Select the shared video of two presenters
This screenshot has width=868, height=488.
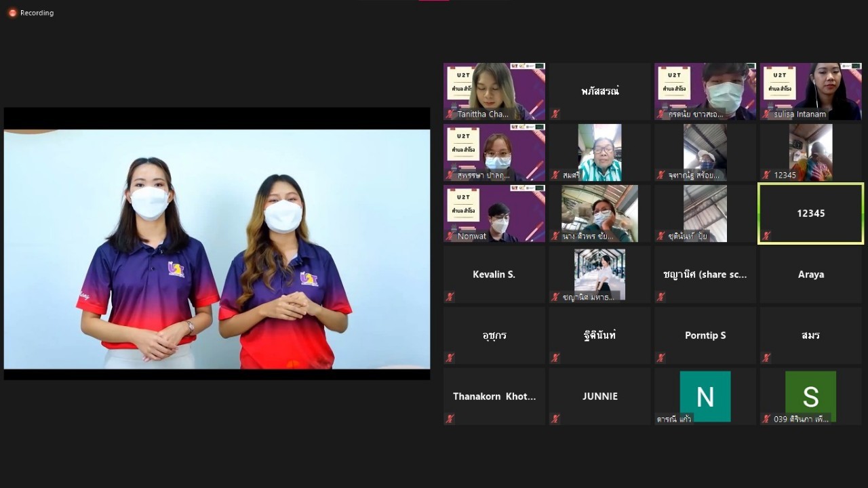click(217, 249)
